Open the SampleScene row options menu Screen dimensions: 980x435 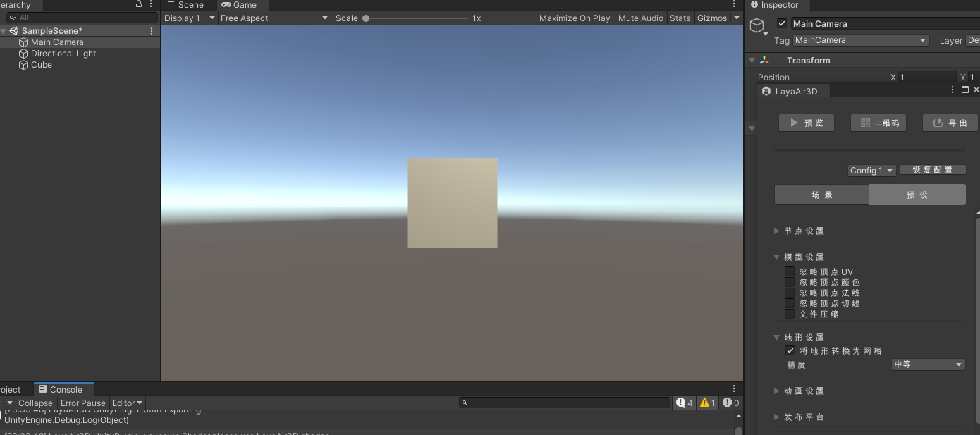point(152,31)
